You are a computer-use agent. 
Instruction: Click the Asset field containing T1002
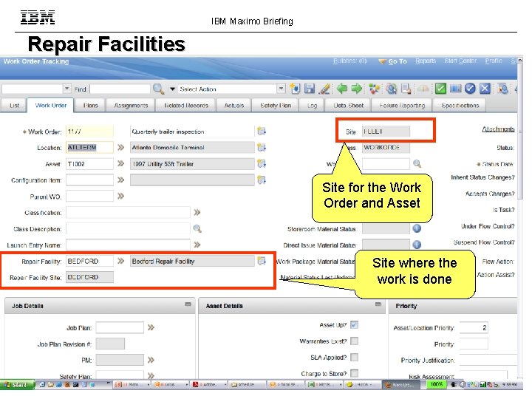89,163
